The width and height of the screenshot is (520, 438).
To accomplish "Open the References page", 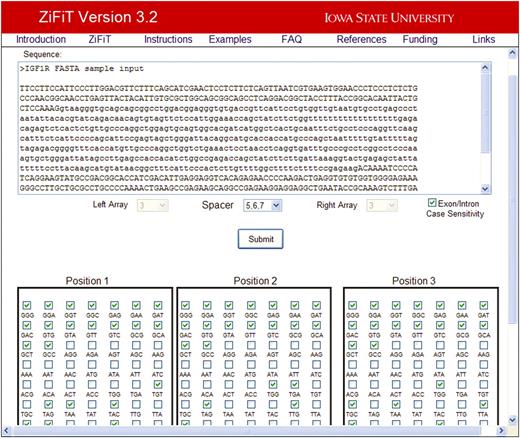I will [361, 39].
